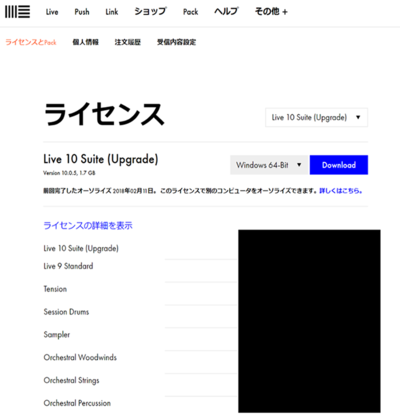Follow the 詳しくはこちら link
Screen dimensions: 400x418
coord(341,191)
